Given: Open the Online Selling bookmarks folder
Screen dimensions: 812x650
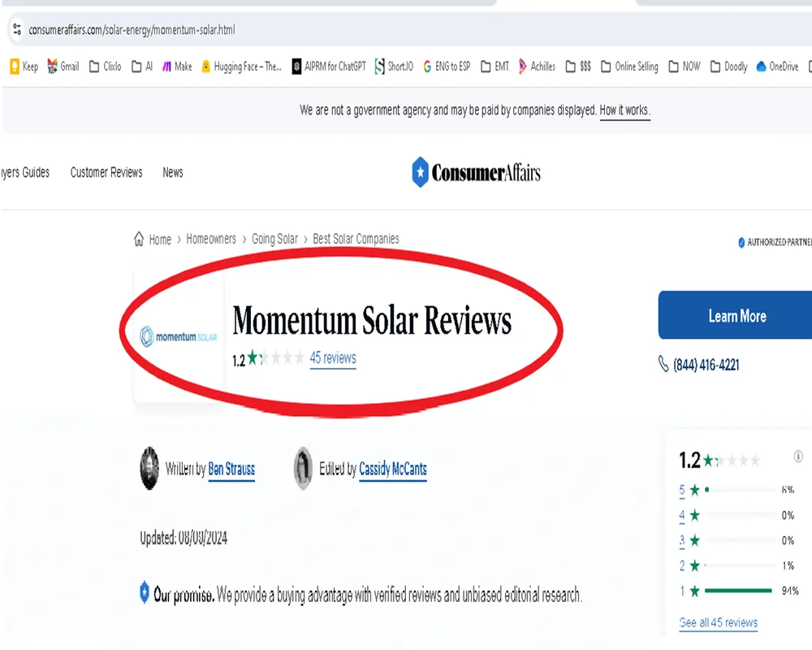Looking at the screenshot, I should (629, 67).
